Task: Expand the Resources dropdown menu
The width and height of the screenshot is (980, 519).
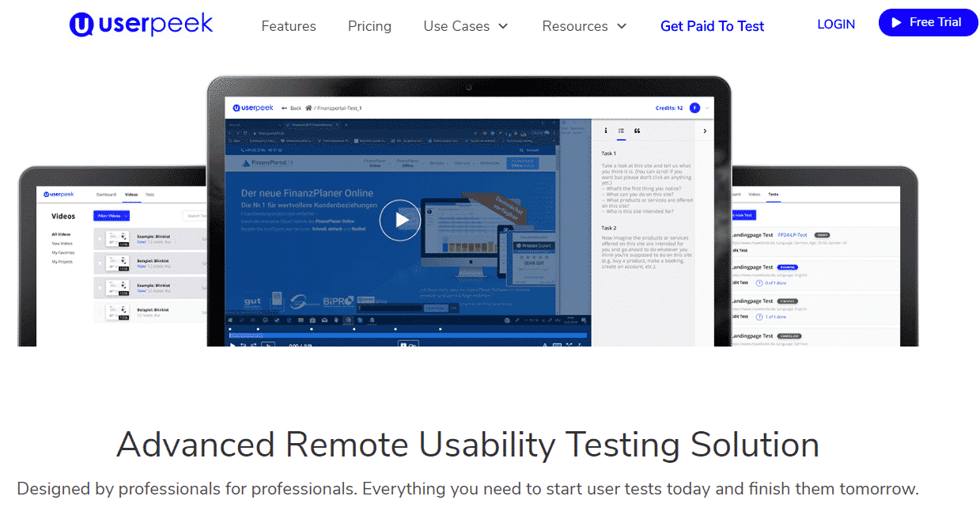Action: click(x=584, y=26)
